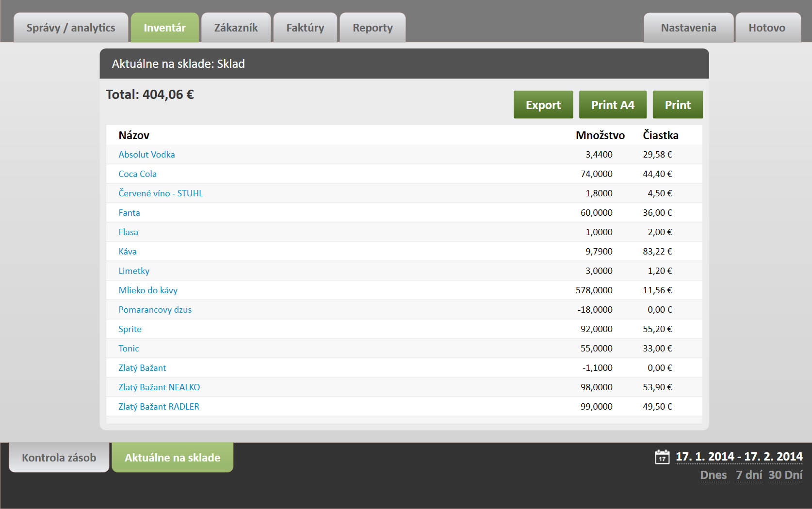Open the calendar icon beside date range
The image size is (812, 509).
[x=662, y=457]
